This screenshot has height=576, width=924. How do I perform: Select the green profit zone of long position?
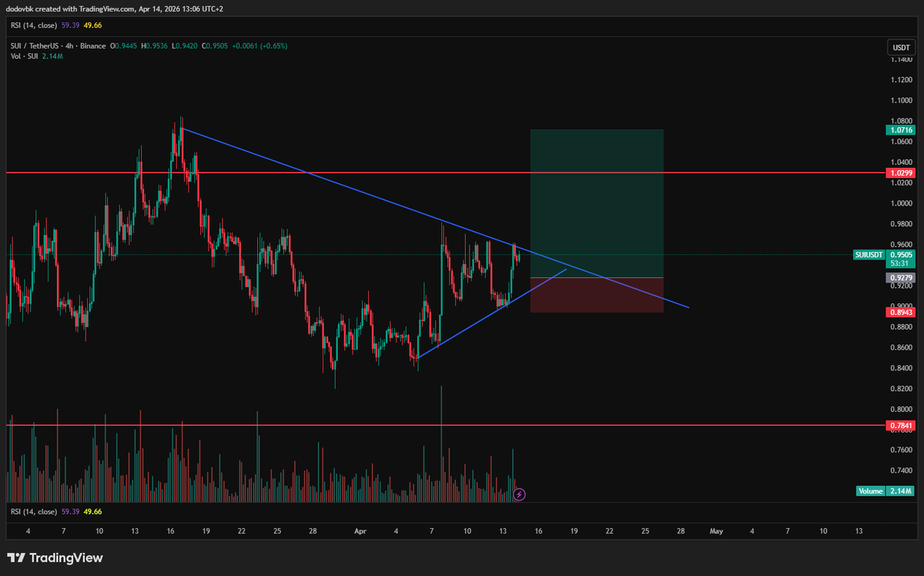(597, 203)
